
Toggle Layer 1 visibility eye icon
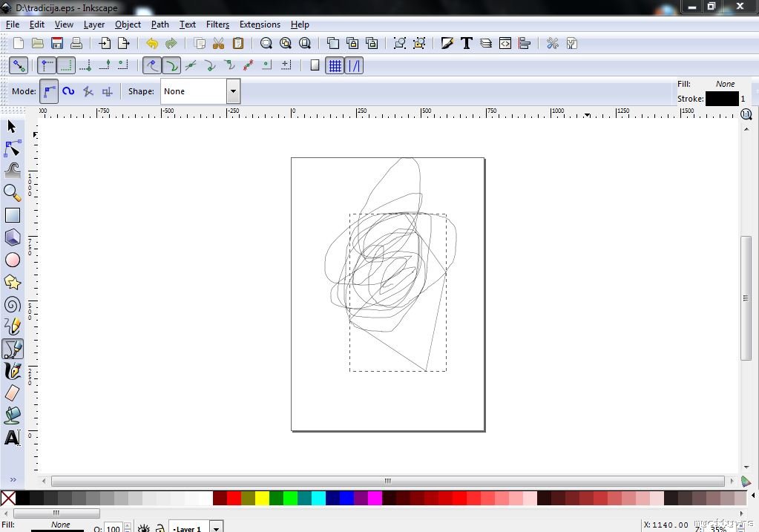pos(143,528)
